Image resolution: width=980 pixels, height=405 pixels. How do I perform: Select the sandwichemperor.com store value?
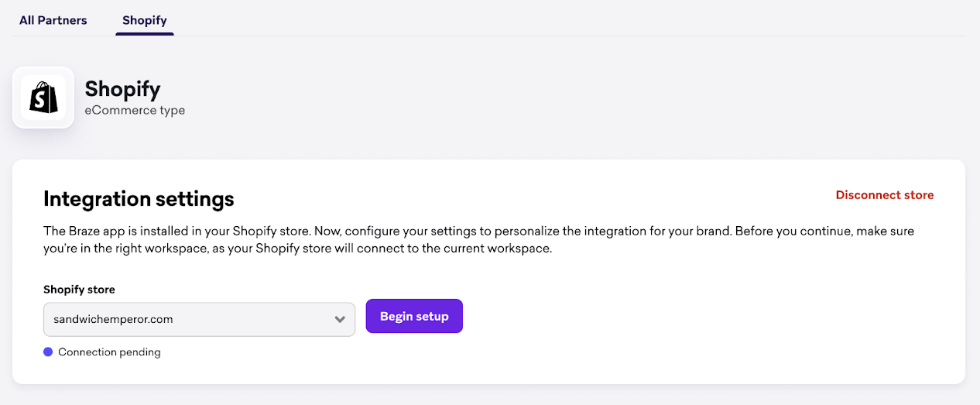click(113, 319)
